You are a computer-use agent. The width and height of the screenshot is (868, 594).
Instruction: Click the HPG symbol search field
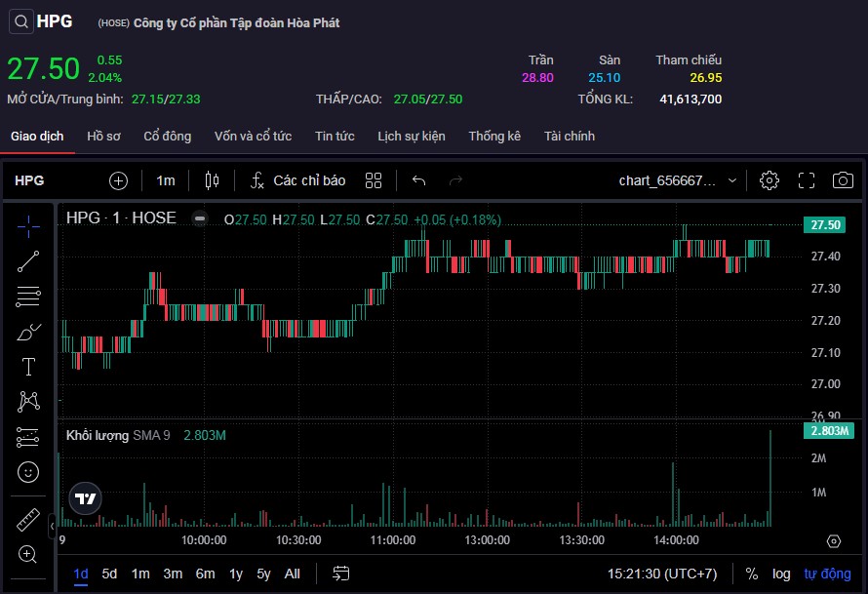(29, 180)
